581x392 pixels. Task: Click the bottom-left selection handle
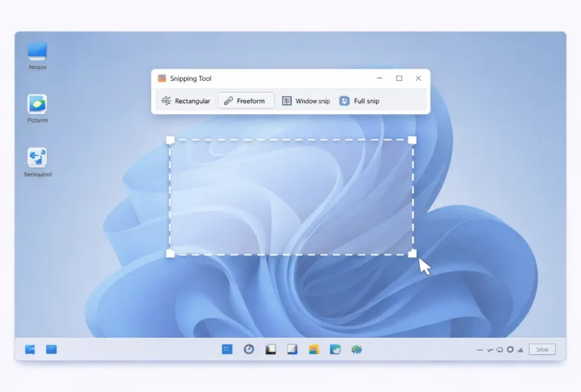(x=170, y=254)
